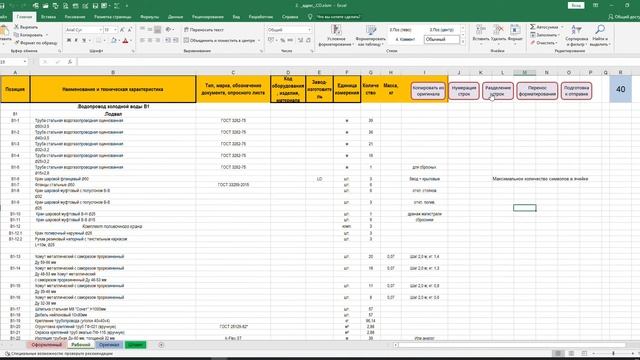This screenshot has width=640, height=360.
Task: Add a new sheet with plus button
Action: point(161,345)
